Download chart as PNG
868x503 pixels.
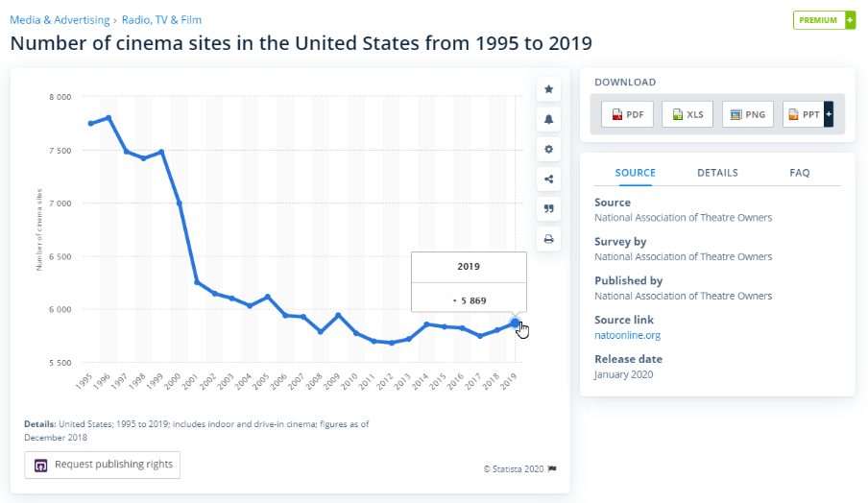point(748,115)
